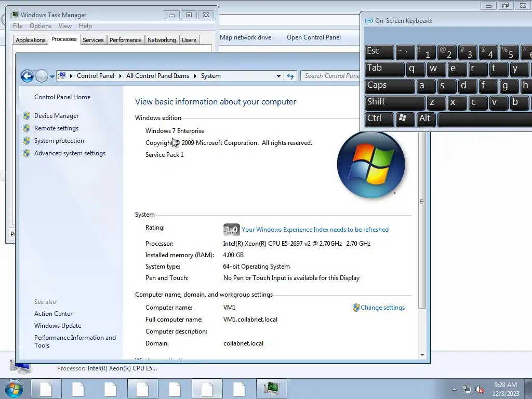Screen dimensions: 532x399
Task: Switch to Users tab in Task Manager
Action: click(189, 40)
